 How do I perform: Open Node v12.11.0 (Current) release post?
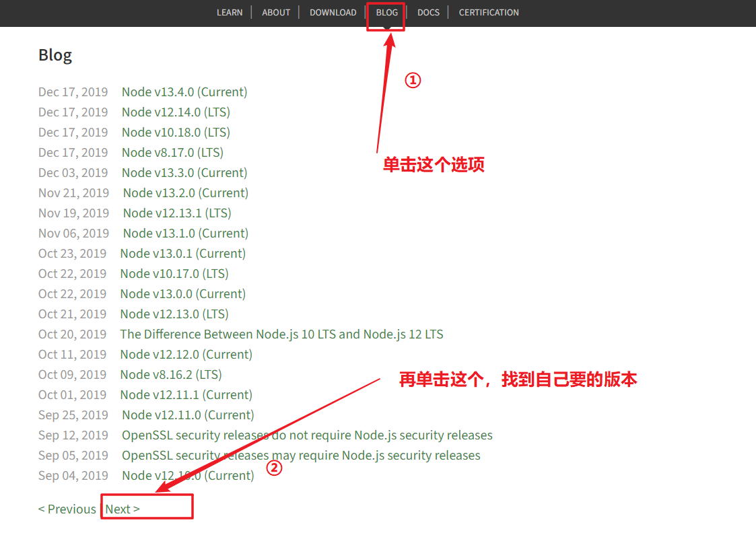pos(188,415)
